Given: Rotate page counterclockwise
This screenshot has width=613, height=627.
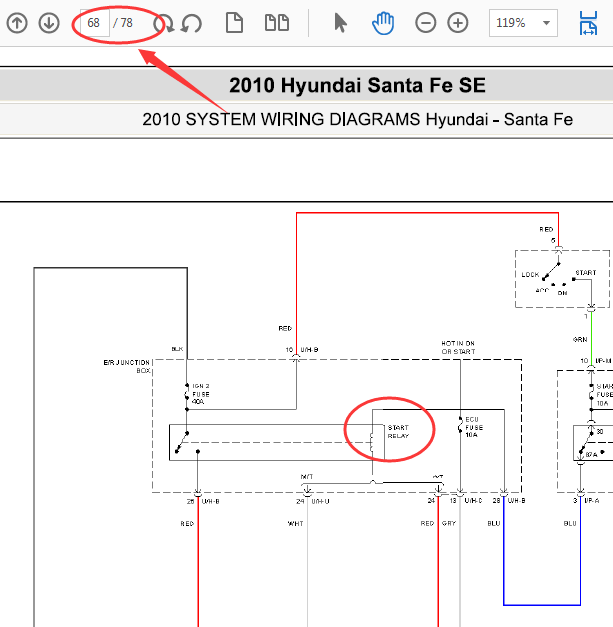Looking at the screenshot, I should (x=192, y=23).
